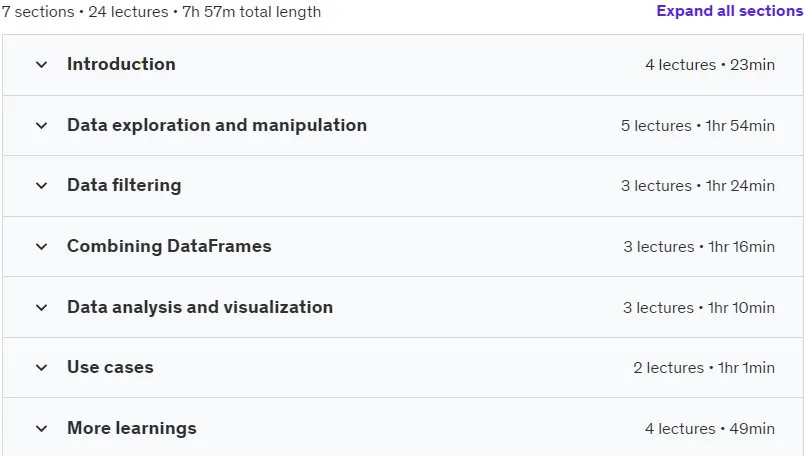This screenshot has height=456, width=804.
Task: Select the 3 lectures • 1hr 24min text
Action: pyautogui.click(x=698, y=186)
